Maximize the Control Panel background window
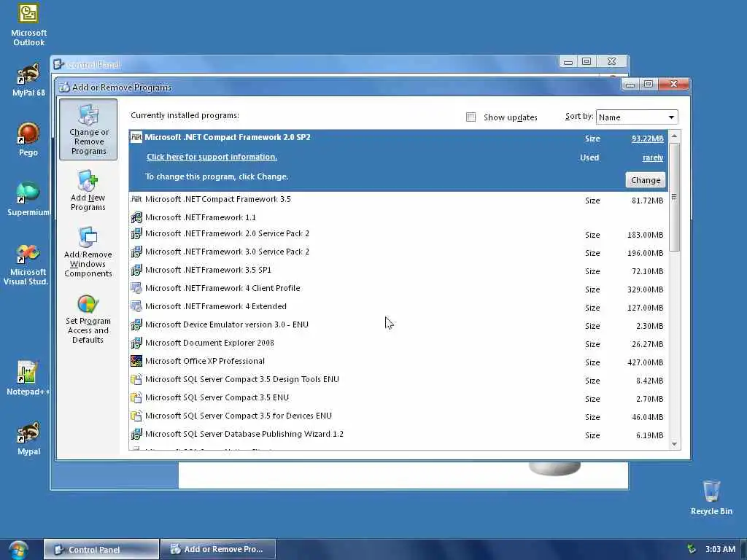Viewport: 747px width, 560px height. pyautogui.click(x=587, y=61)
